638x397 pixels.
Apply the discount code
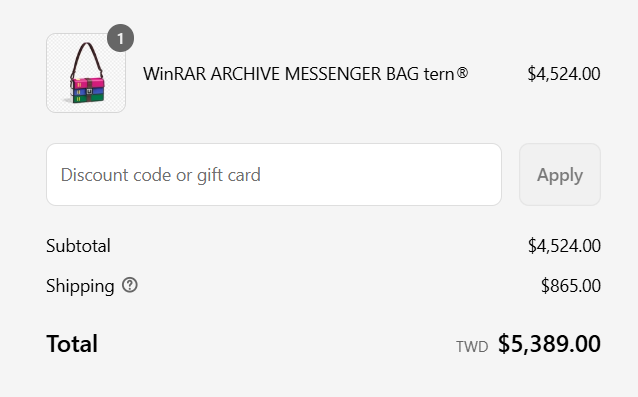[x=560, y=175]
